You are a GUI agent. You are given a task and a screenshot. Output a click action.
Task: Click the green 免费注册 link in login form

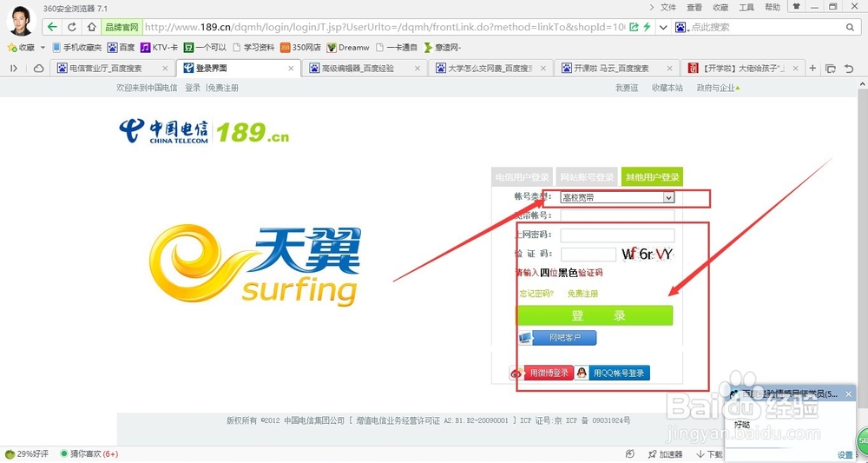tap(582, 294)
